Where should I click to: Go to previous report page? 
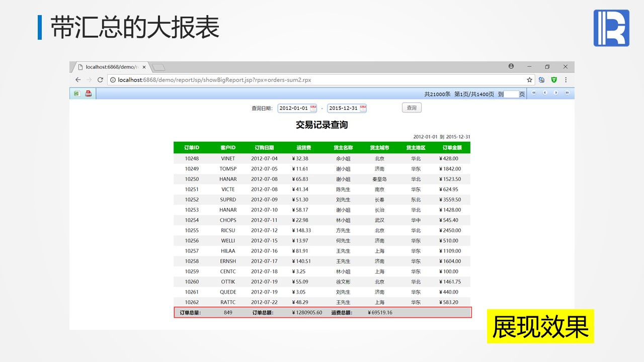coord(544,93)
